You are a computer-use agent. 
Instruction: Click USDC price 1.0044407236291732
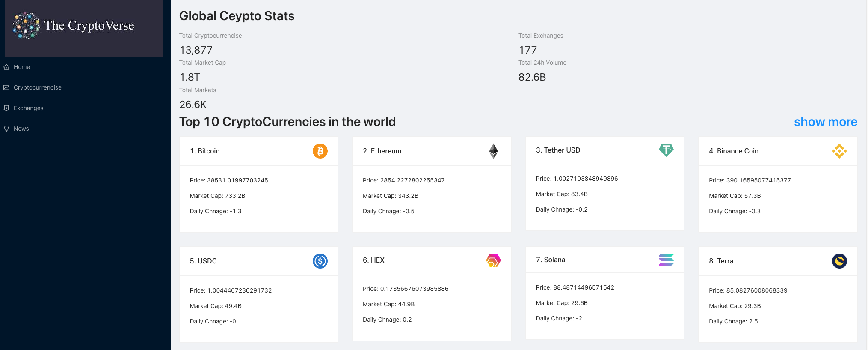coord(231,290)
